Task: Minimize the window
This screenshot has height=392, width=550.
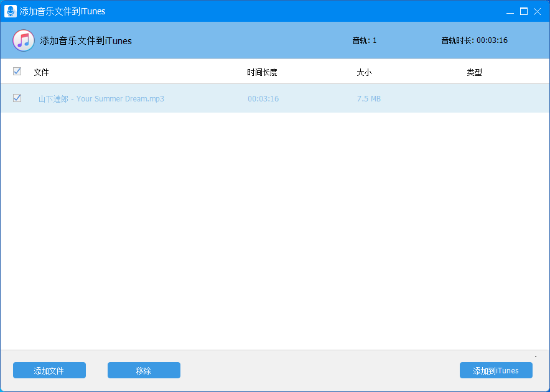Action: tap(510, 12)
